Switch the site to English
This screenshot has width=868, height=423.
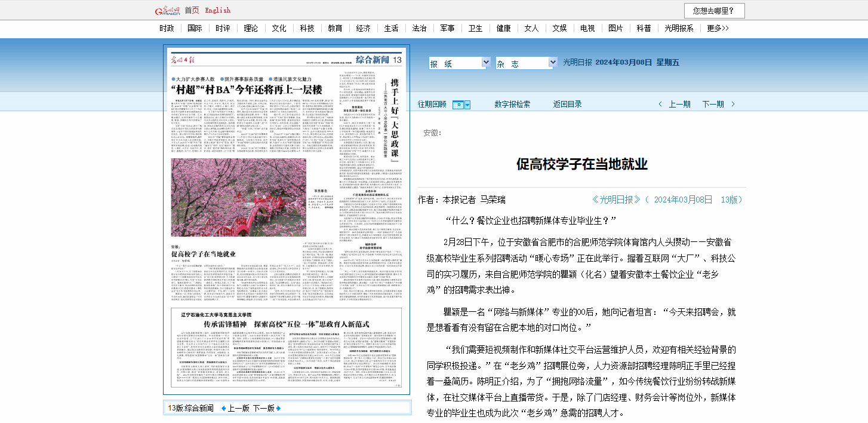[217, 10]
